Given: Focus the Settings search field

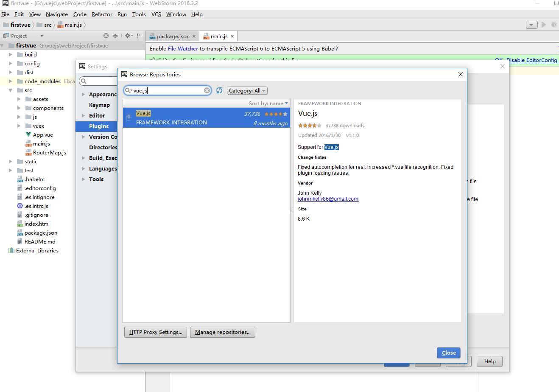Looking at the screenshot, I should pyautogui.click(x=98, y=81).
